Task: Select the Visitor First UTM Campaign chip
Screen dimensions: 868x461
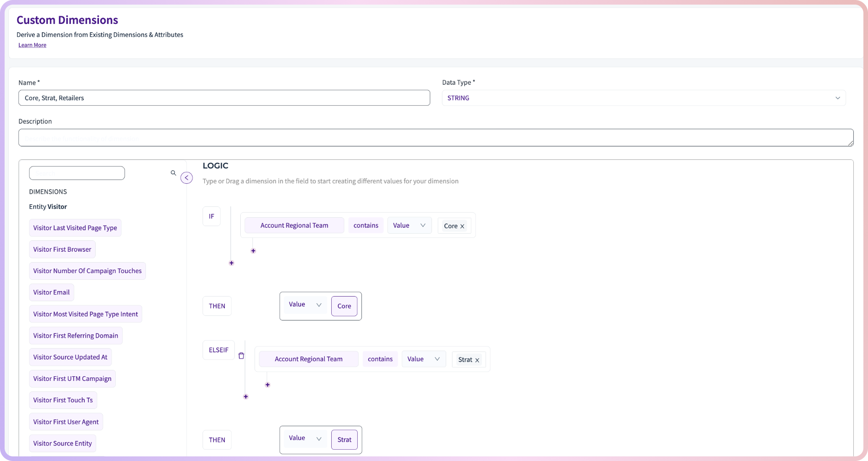Action: [72, 378]
